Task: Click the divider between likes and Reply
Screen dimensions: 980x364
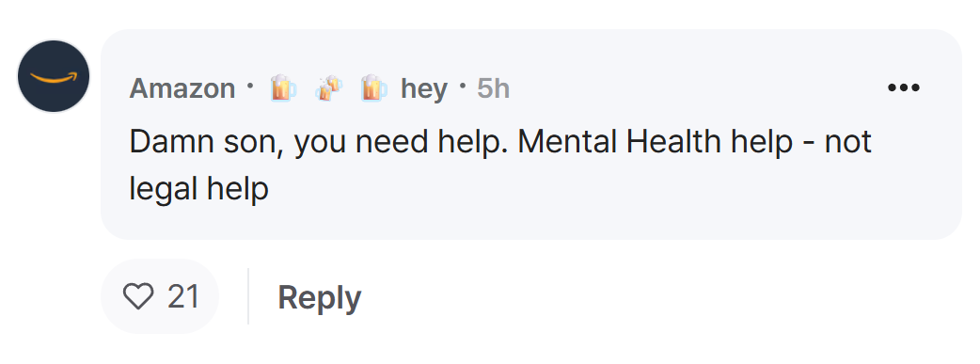Action: (248, 296)
